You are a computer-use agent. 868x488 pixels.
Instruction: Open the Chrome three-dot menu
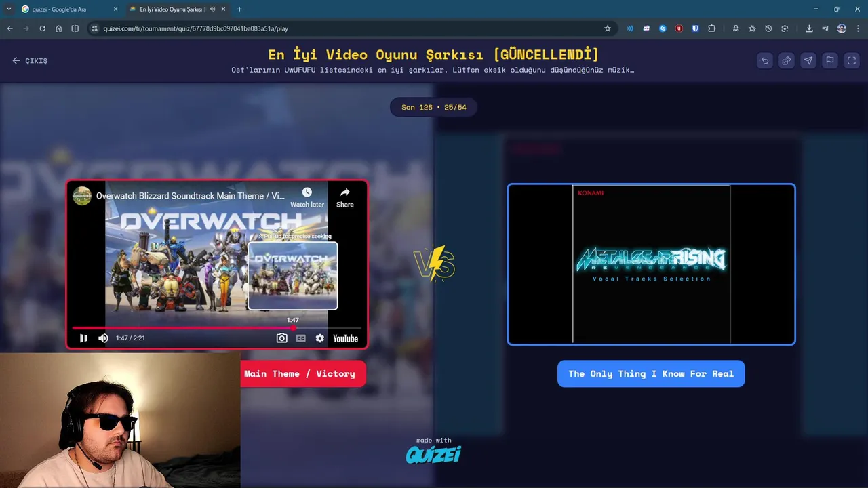858,28
